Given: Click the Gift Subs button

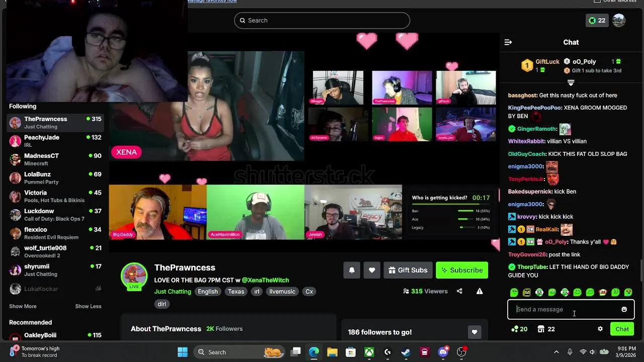Looking at the screenshot, I should click(x=408, y=270).
